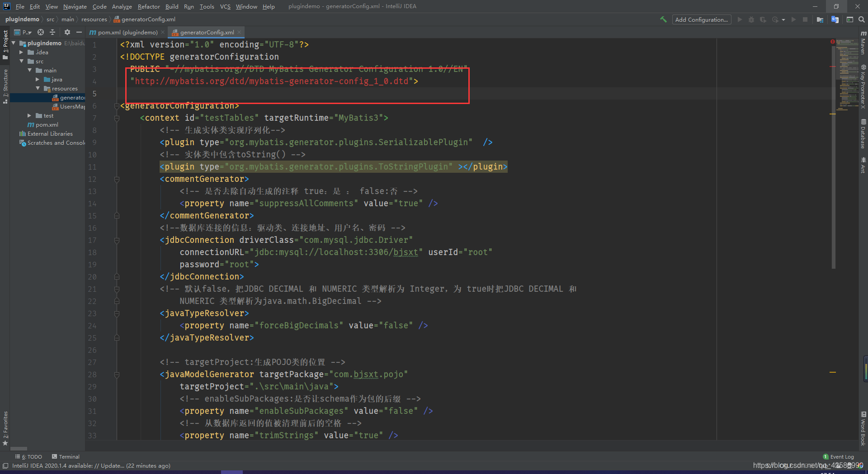Viewport: 868px width, 474px height.
Task: Click the yellow warning stripe mark near line 28
Action: 832,372
